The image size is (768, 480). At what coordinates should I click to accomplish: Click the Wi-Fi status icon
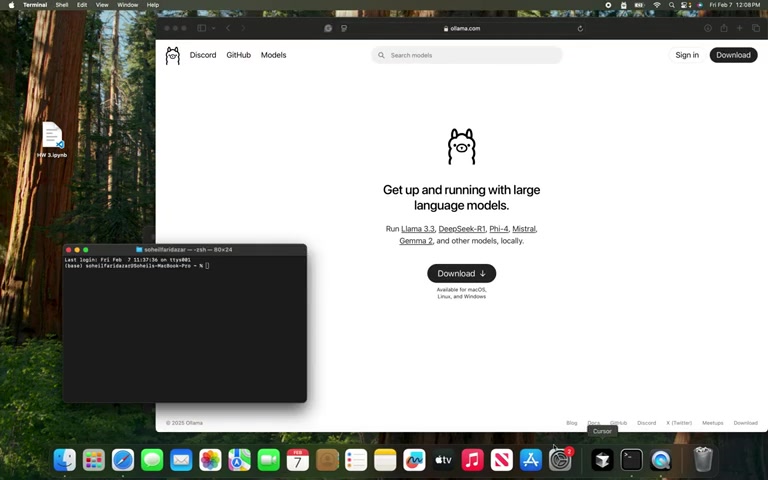pyautogui.click(x=657, y=5)
